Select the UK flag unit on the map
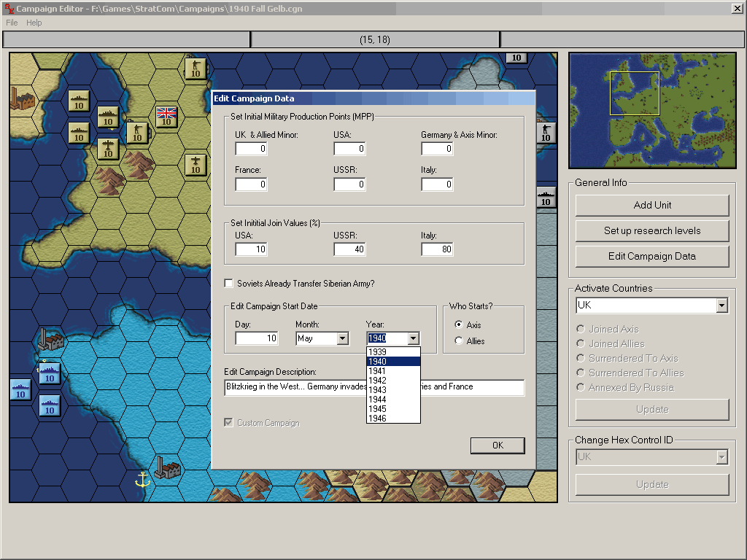This screenshot has height=560, width=747. 167,115
